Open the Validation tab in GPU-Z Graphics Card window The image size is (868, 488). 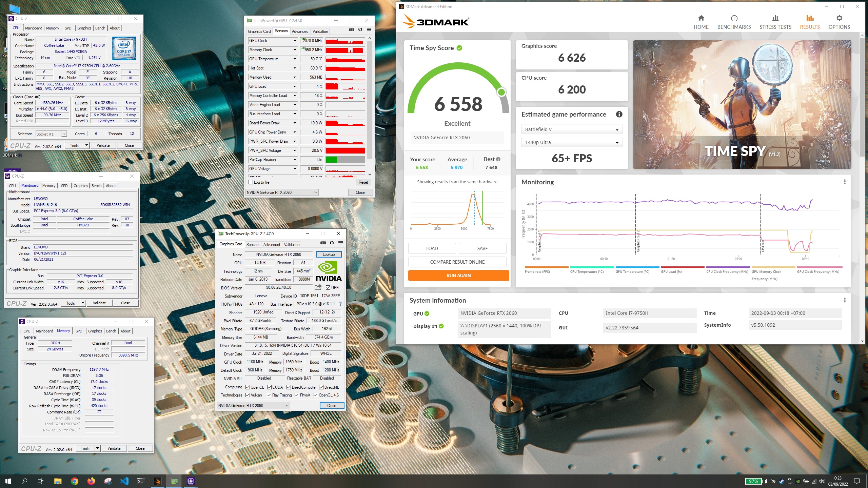292,244
